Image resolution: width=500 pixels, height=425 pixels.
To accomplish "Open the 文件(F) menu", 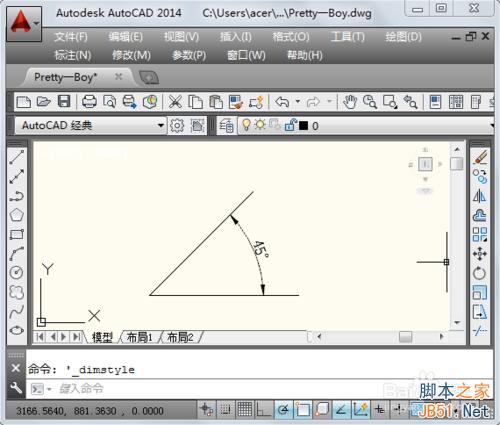I will click(x=71, y=37).
